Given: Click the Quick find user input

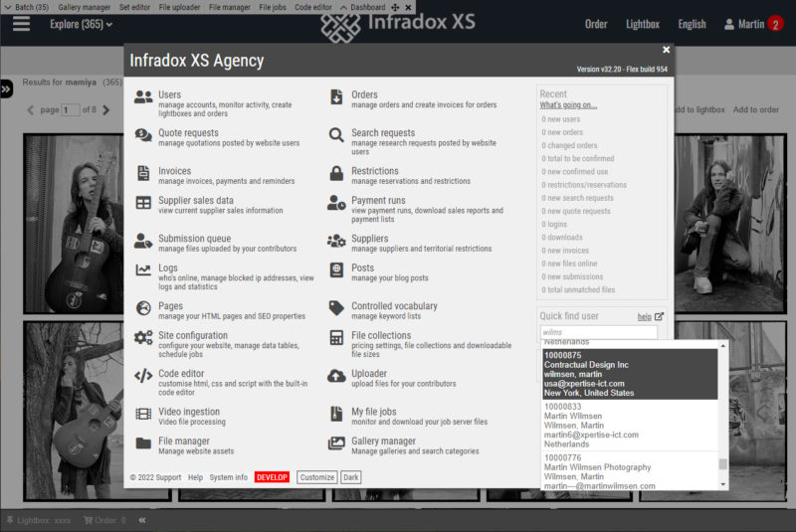Looking at the screenshot, I should [x=598, y=332].
